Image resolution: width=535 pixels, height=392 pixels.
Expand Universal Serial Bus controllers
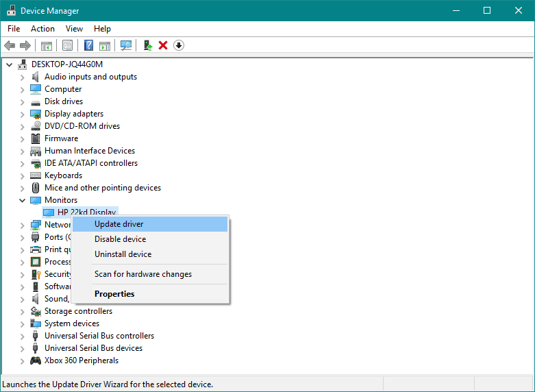(x=22, y=336)
